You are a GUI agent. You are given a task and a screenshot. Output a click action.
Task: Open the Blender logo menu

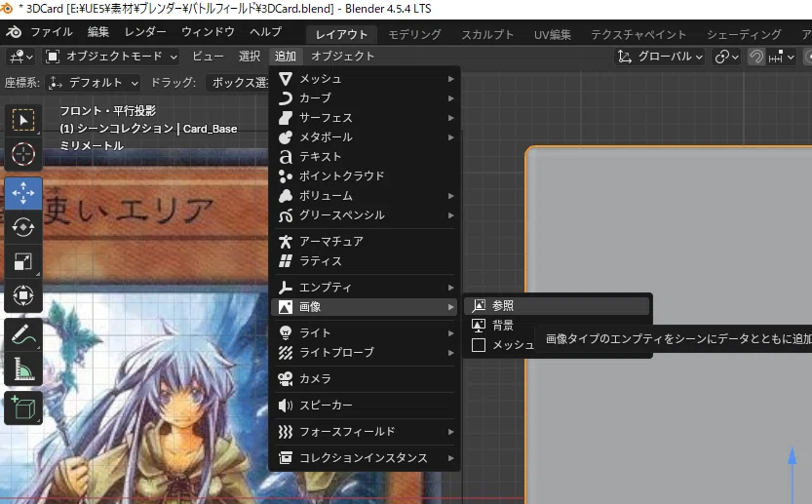click(x=14, y=32)
